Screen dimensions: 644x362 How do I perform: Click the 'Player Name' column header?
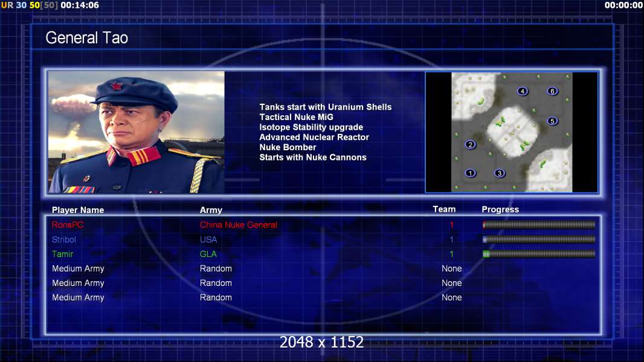click(77, 210)
